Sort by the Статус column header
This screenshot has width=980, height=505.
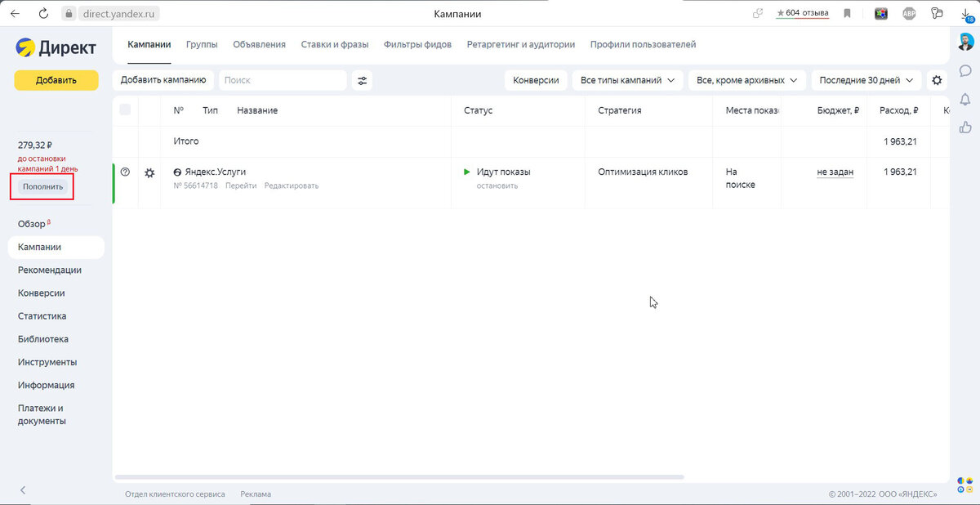(x=478, y=110)
